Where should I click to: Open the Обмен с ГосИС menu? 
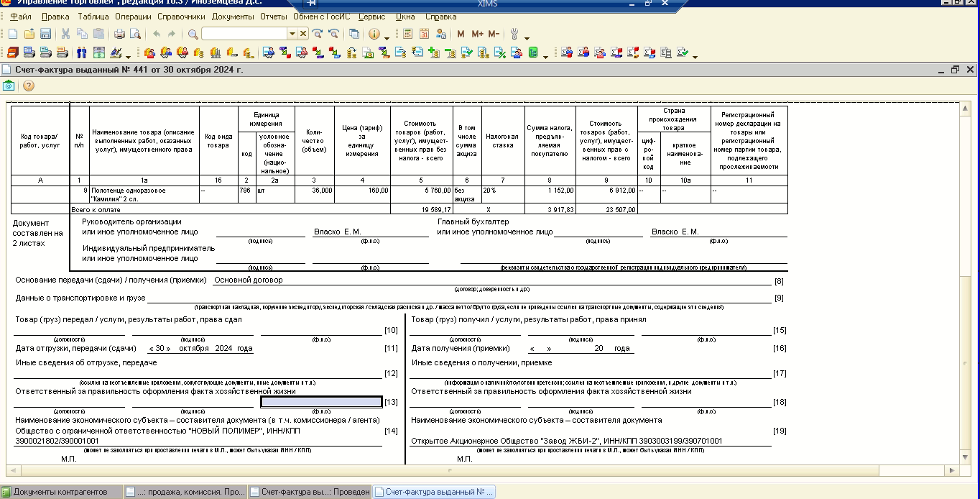pyautogui.click(x=323, y=17)
